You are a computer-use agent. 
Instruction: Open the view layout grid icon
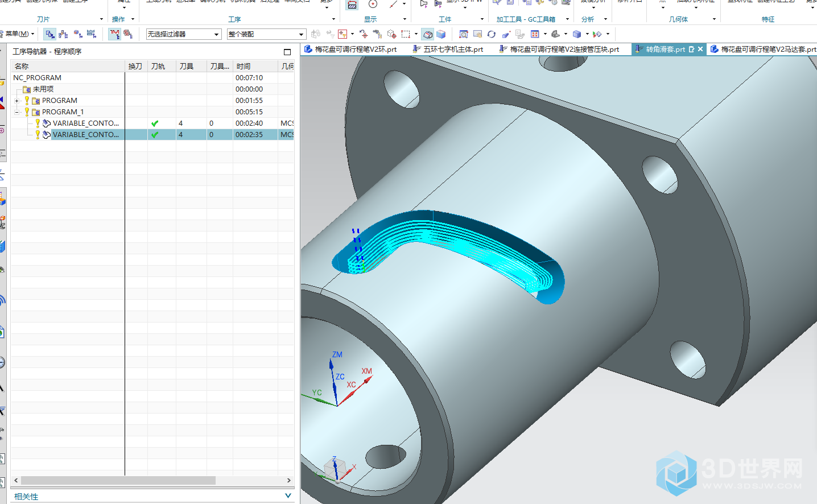click(x=535, y=34)
